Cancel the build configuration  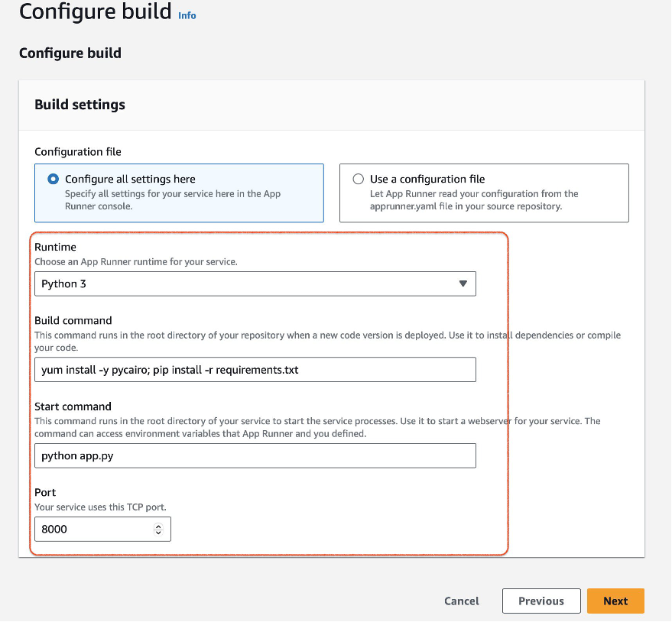click(461, 601)
